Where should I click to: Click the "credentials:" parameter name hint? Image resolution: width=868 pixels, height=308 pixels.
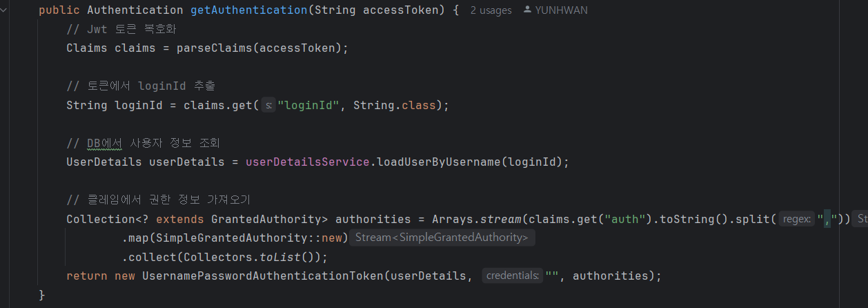pyautogui.click(x=512, y=276)
